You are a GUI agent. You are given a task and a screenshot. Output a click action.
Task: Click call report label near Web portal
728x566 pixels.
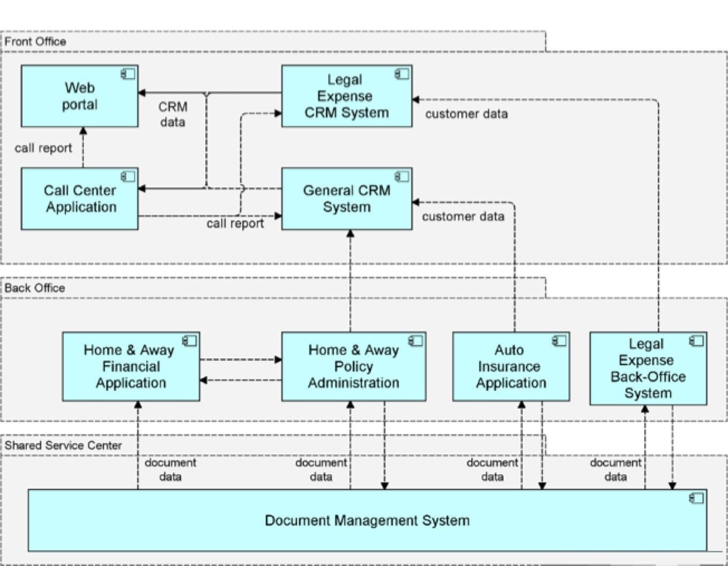(43, 148)
